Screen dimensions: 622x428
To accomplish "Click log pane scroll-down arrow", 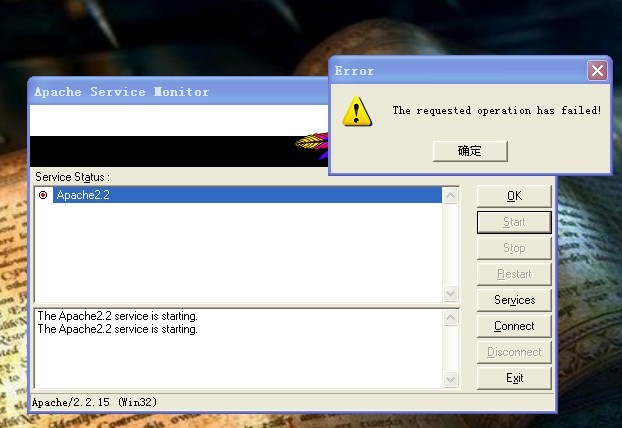I will point(451,380).
